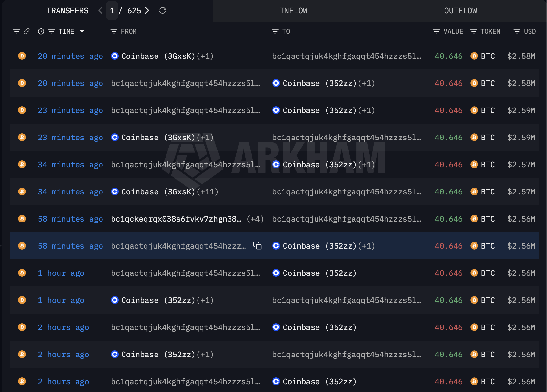Click Bitcoin icon at start of 1 hour row from Coinbase (352zz)
547x392 pixels.
pos(22,300)
